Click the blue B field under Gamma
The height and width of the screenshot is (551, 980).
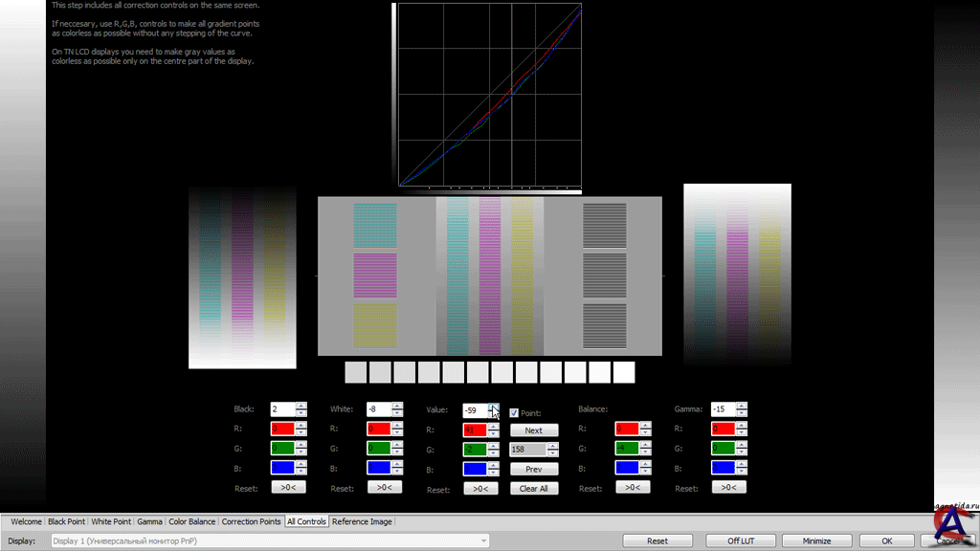coord(722,468)
